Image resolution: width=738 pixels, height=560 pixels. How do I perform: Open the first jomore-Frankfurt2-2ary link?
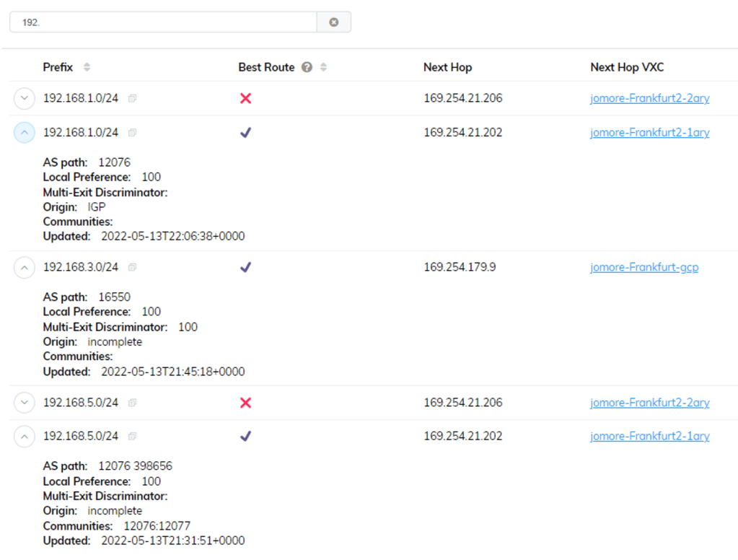[649, 99]
